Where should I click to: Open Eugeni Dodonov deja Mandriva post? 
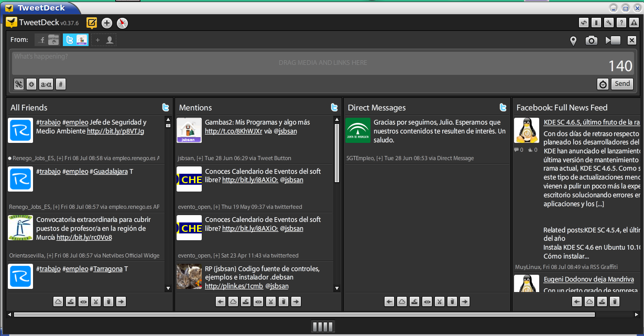[589, 279]
